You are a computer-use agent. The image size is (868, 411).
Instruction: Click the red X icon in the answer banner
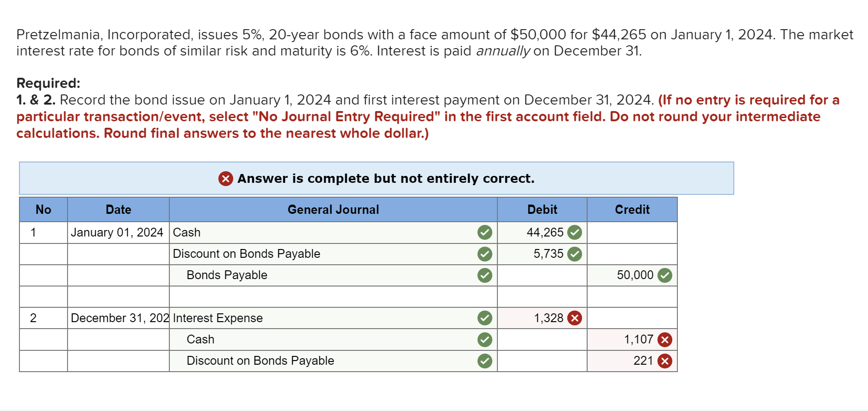point(225,179)
